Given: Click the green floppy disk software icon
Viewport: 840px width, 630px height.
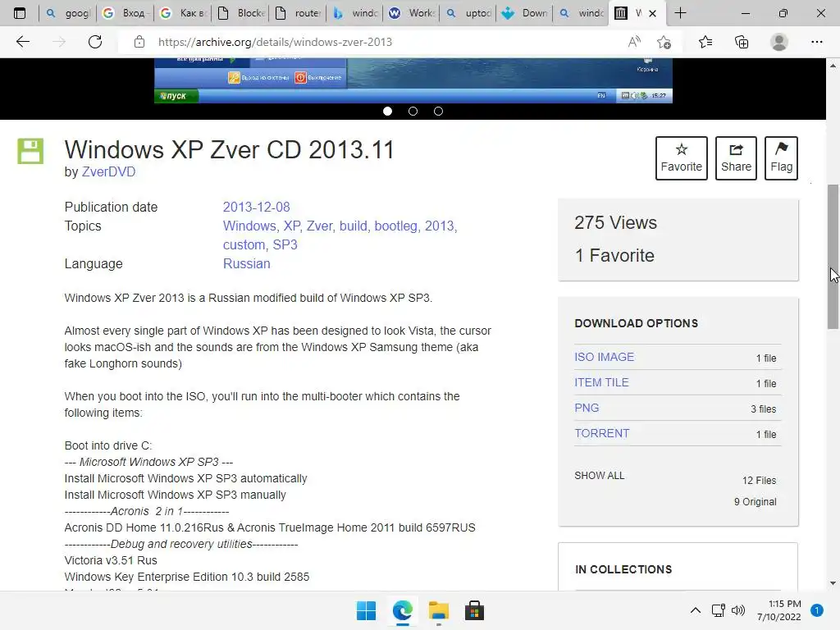Looking at the screenshot, I should 30,151.
